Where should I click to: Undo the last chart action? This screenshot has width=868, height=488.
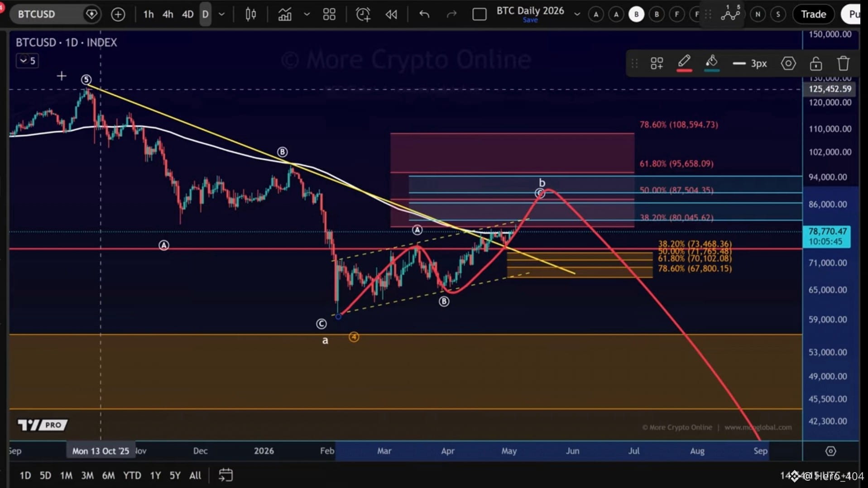(424, 14)
